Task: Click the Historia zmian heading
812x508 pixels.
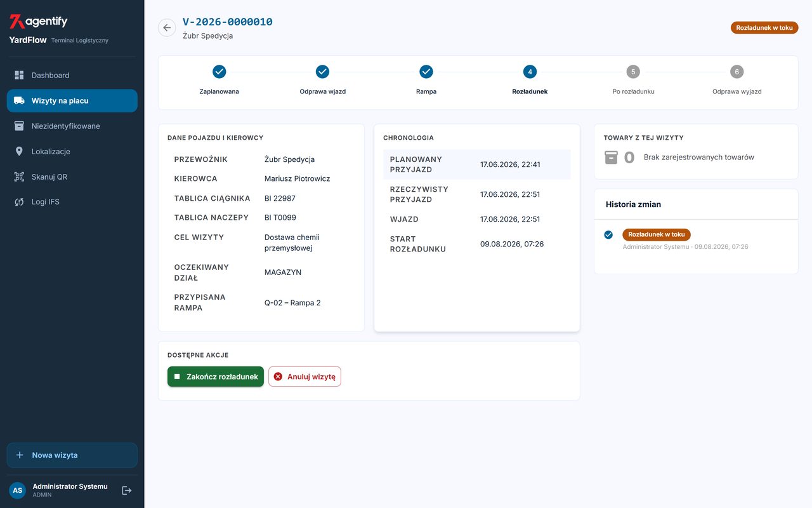Action: click(x=634, y=204)
